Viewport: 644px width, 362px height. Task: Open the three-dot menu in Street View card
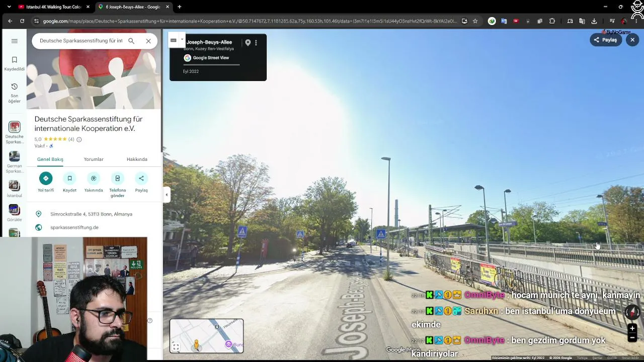tap(256, 43)
